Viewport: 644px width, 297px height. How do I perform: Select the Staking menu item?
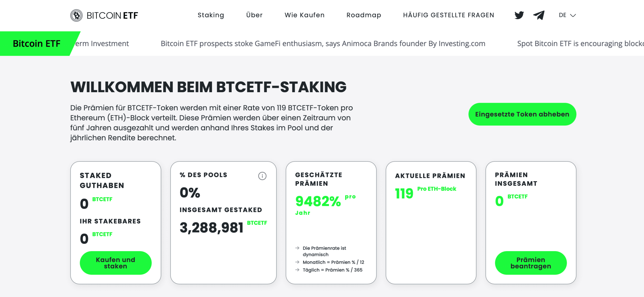211,15
